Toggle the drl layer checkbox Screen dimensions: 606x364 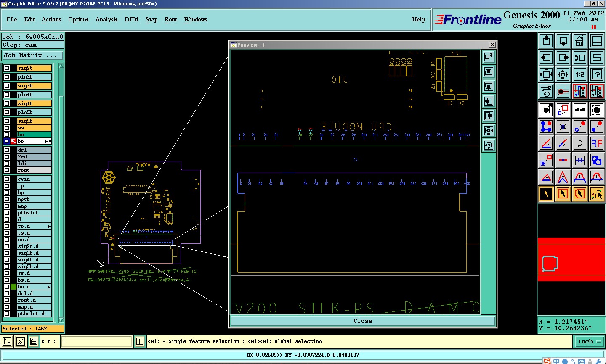tap(7, 150)
